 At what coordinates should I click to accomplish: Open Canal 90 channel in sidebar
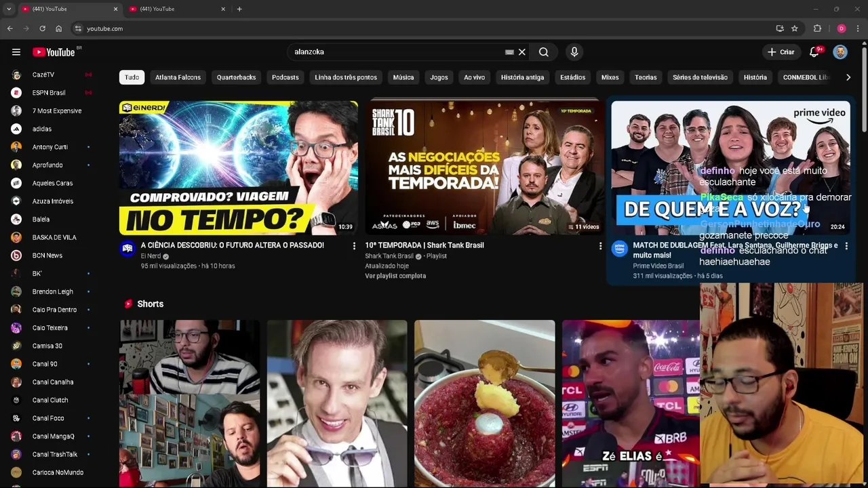pos(52,364)
